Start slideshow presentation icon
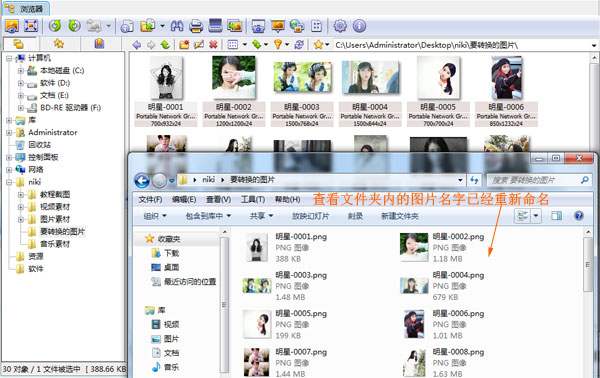The width and height of the screenshot is (600, 378). click(x=278, y=26)
